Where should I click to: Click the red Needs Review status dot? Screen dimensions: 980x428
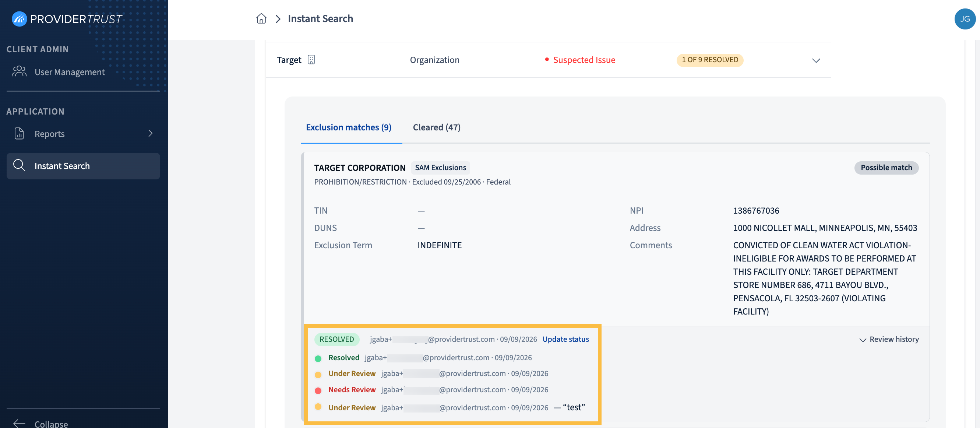318,390
